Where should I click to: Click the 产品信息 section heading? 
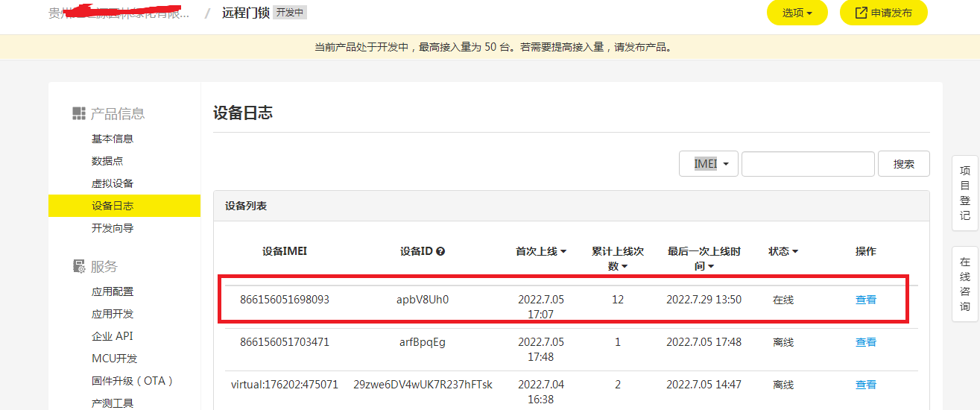click(x=118, y=113)
